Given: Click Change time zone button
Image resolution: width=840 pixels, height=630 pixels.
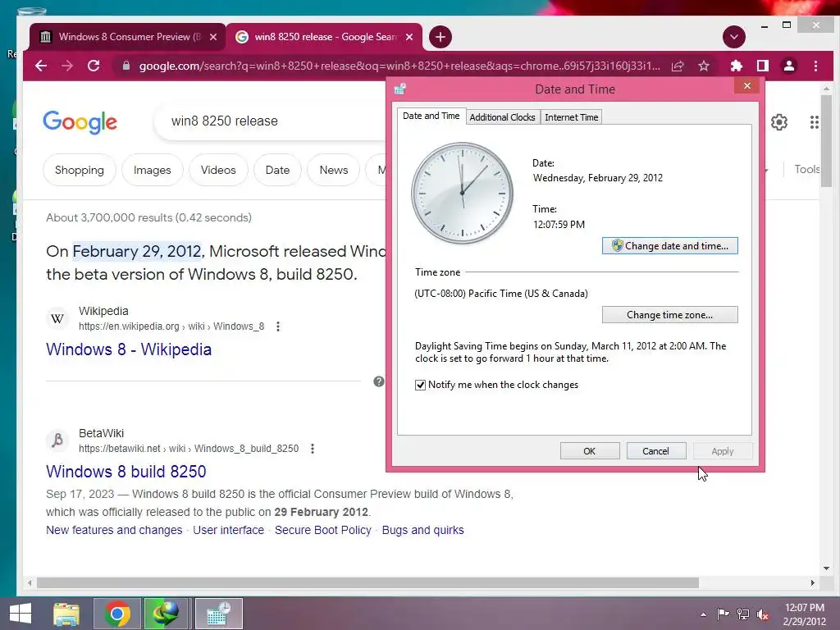Looking at the screenshot, I should click(x=669, y=315).
